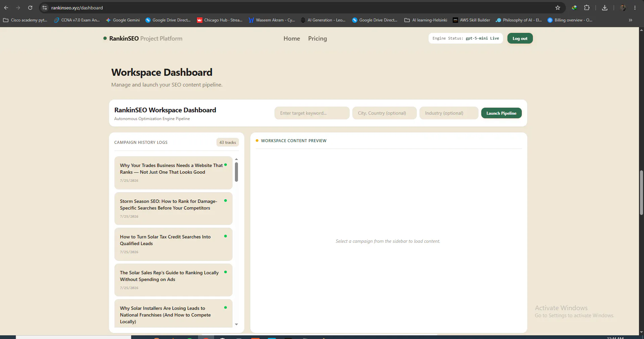Open the Solar Tax Credit Searches campaign
This screenshot has width=644, height=339.
pyautogui.click(x=173, y=244)
